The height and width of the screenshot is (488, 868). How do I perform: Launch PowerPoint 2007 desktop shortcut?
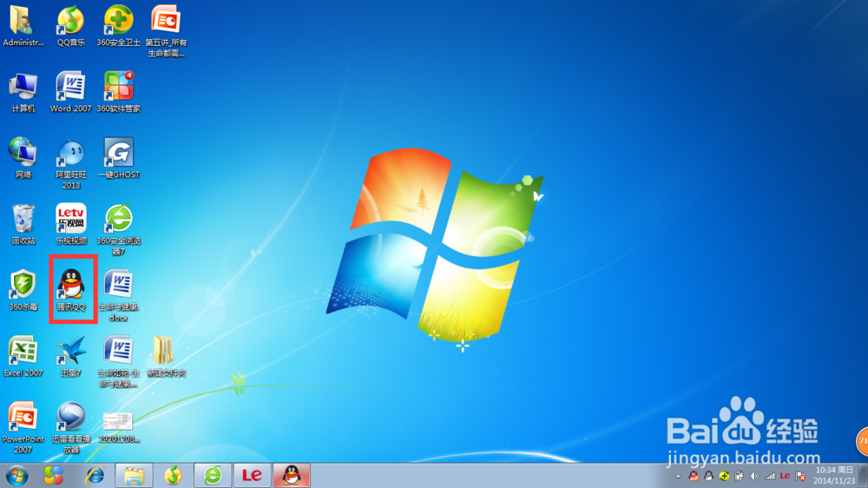23,427
